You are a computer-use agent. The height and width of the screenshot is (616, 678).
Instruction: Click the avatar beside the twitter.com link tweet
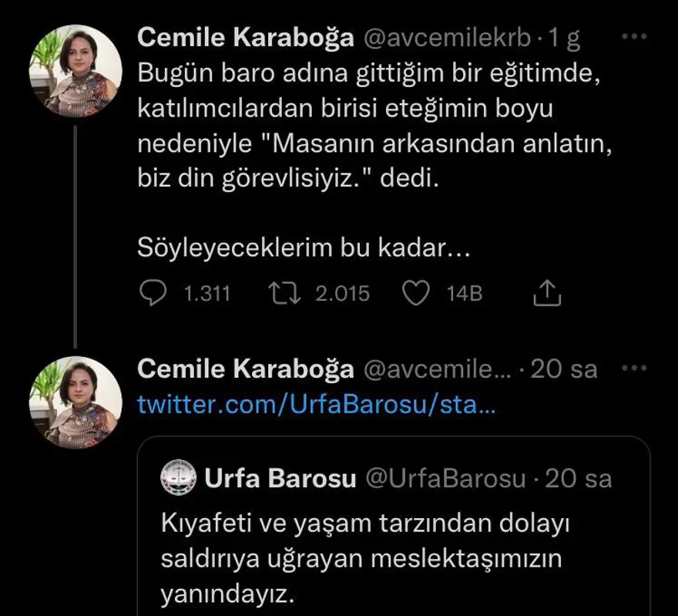76,402
